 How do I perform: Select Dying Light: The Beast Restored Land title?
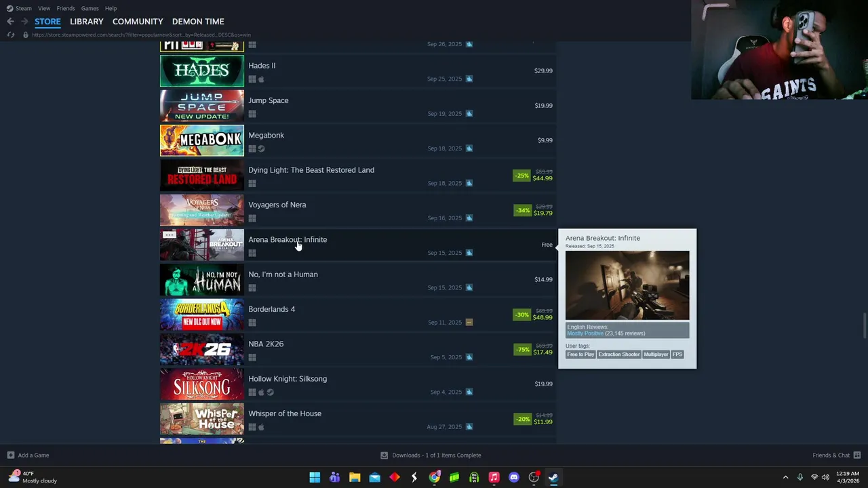(x=311, y=170)
